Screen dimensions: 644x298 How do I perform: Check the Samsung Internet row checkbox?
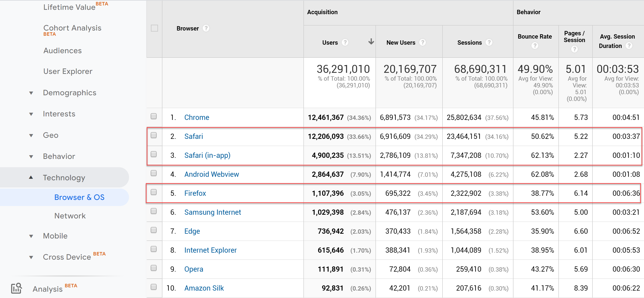154,211
